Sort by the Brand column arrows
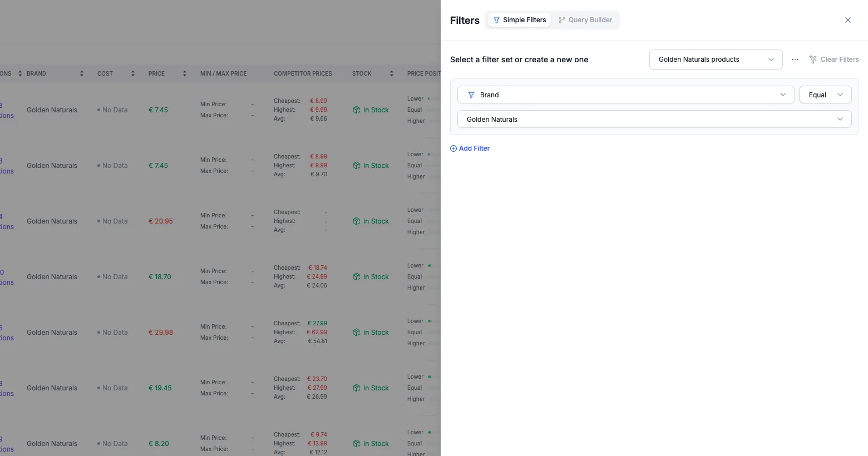 point(82,73)
